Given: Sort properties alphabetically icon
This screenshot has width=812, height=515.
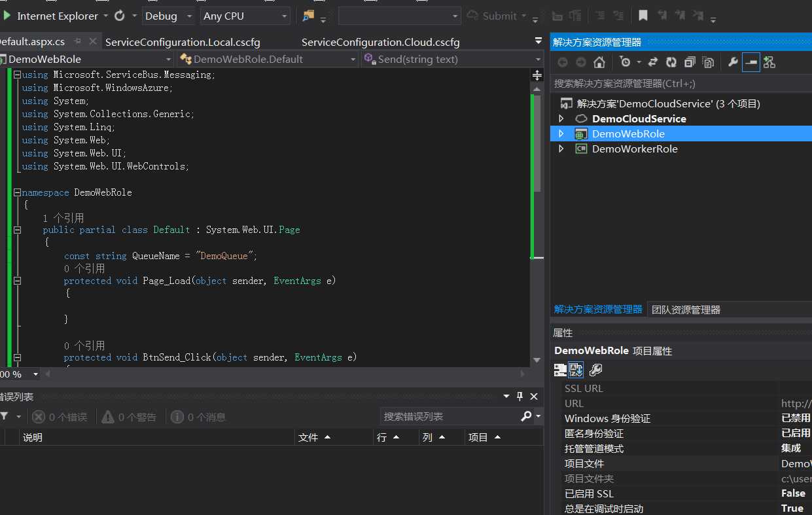Looking at the screenshot, I should pos(576,370).
